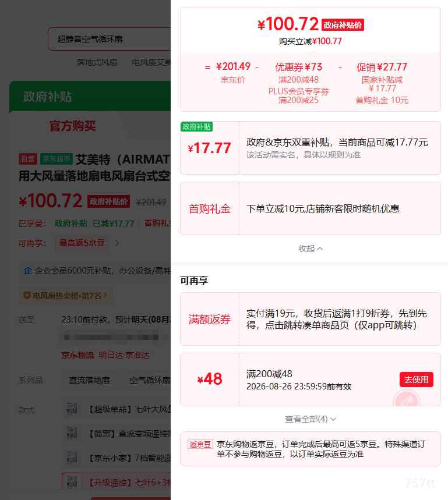Click thumbnail of 【京东小家】 style
Viewport: 448px width, 500px height.
tap(72, 458)
